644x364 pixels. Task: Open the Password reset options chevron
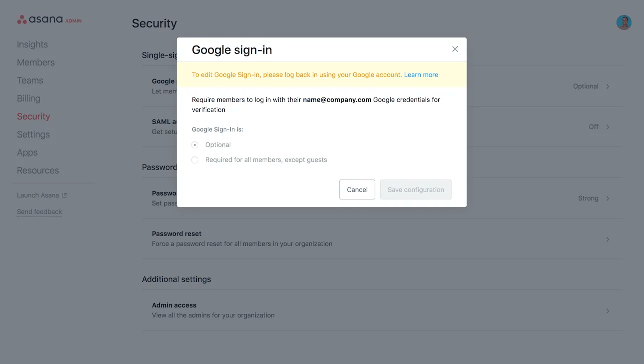[608, 239]
